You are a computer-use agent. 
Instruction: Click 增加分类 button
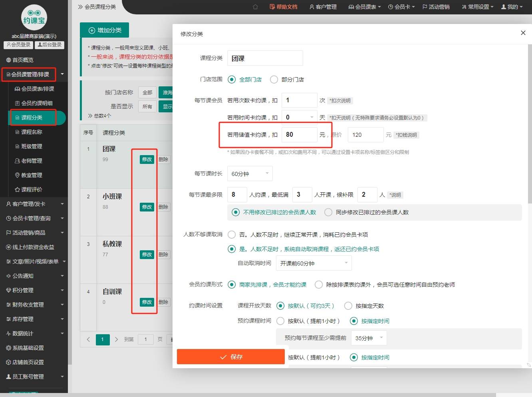(x=105, y=30)
